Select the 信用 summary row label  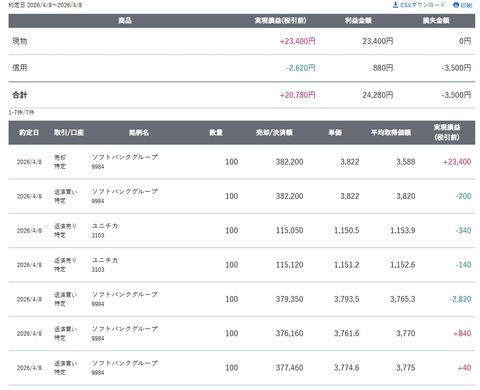tap(20, 68)
